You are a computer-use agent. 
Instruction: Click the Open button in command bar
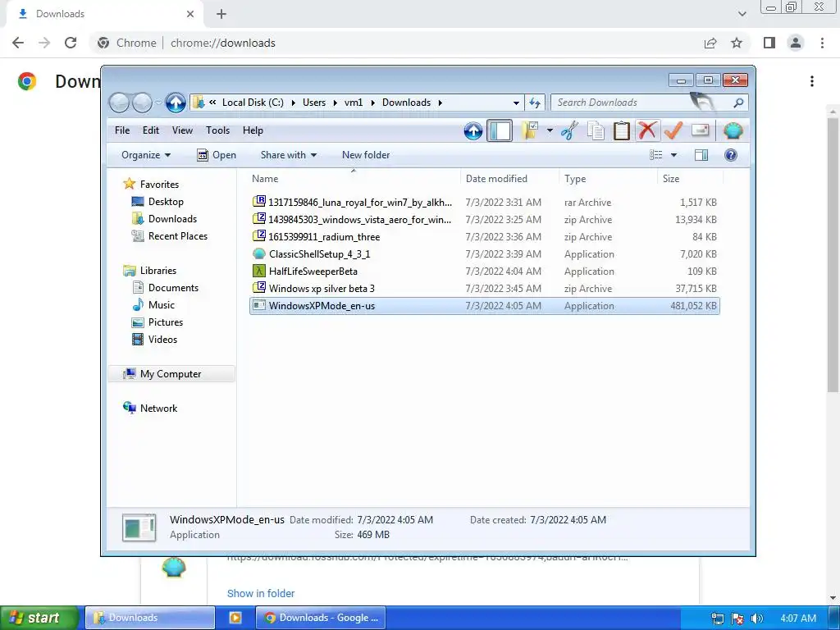click(217, 155)
